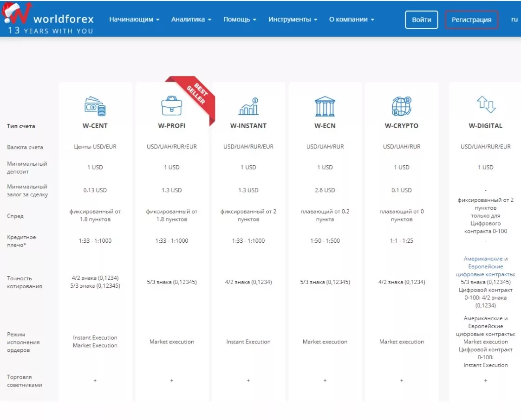Click the Центы USD/EUR currency cell
Image resolution: width=521 pixels, height=420 pixels.
coord(95,147)
